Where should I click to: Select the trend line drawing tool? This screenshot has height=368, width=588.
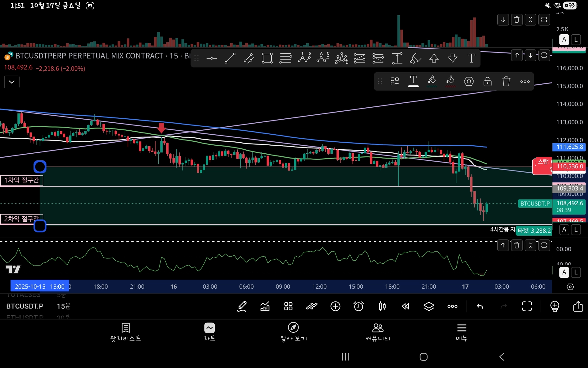pyautogui.click(x=230, y=58)
